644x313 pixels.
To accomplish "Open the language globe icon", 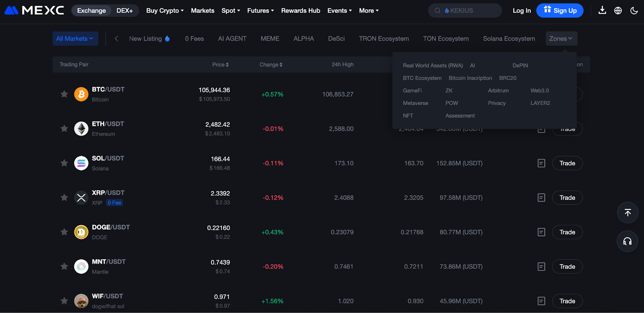I will (x=618, y=10).
